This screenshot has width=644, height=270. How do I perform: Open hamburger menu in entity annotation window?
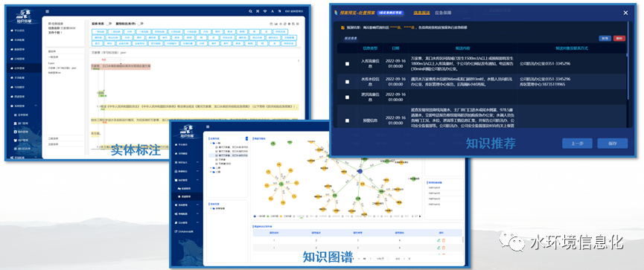[x=48, y=11]
